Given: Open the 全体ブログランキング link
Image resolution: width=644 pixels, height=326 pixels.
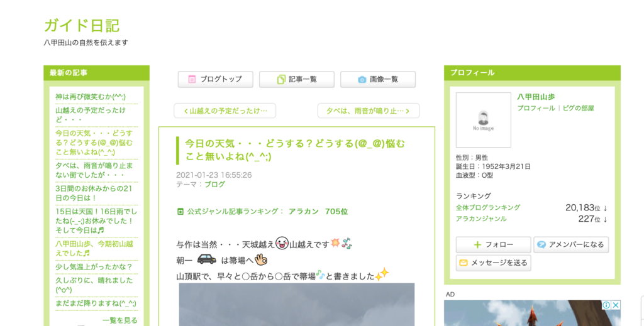Looking at the screenshot, I should (488, 207).
